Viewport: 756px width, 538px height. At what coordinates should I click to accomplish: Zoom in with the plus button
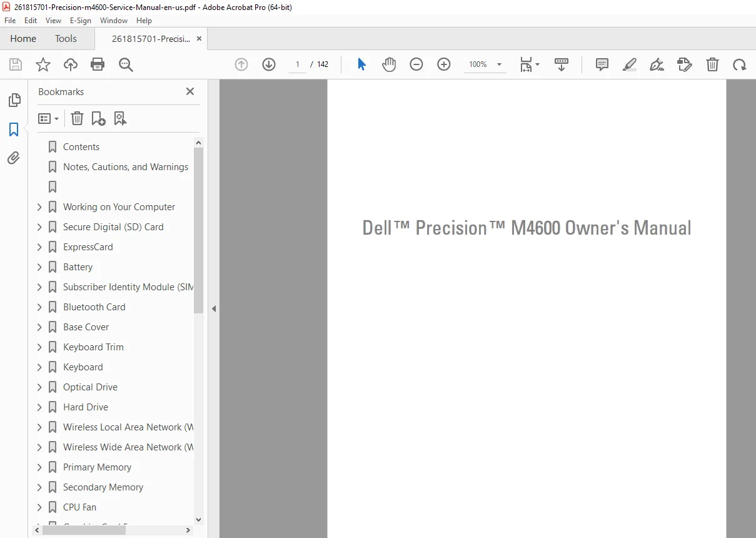tap(444, 64)
